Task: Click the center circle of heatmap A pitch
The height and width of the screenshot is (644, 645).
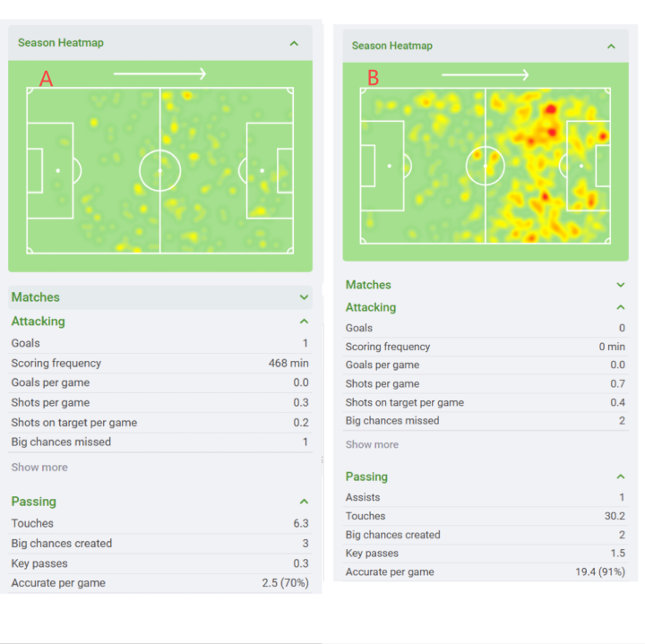Action: click(x=160, y=170)
